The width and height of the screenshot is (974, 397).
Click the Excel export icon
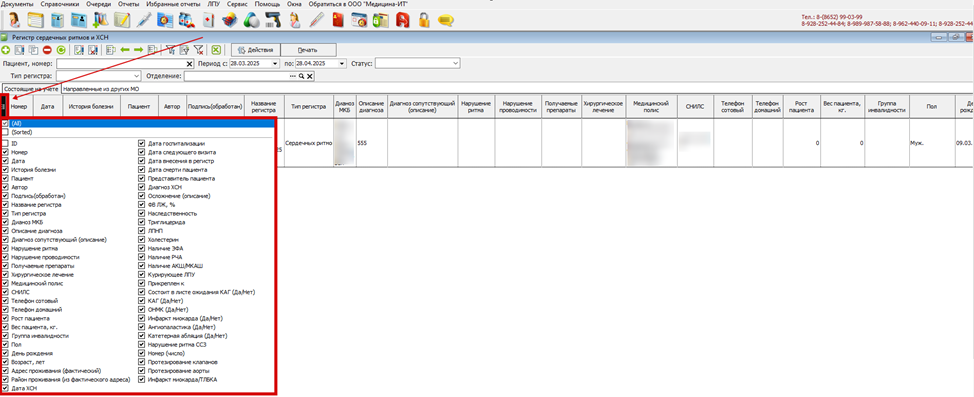pos(216,50)
